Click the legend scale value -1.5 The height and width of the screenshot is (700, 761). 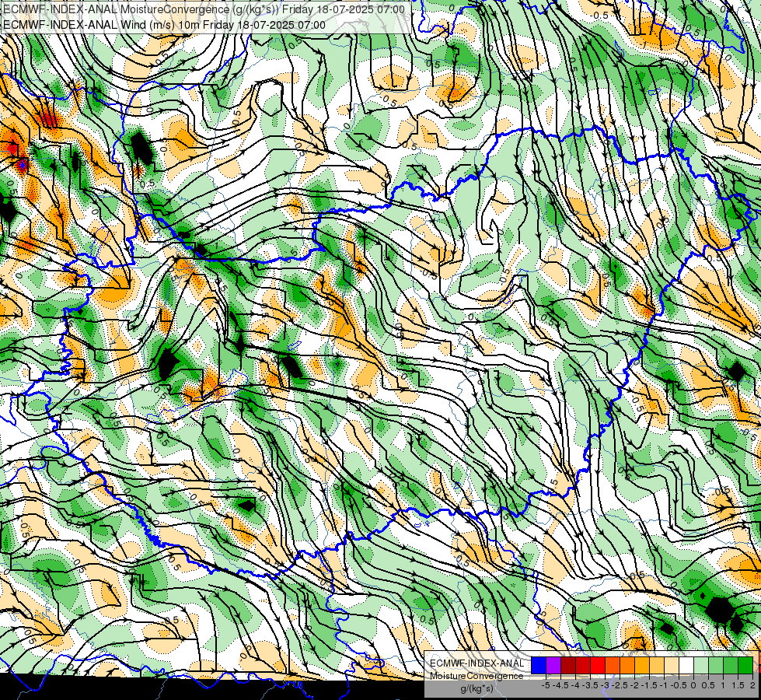pos(649,685)
